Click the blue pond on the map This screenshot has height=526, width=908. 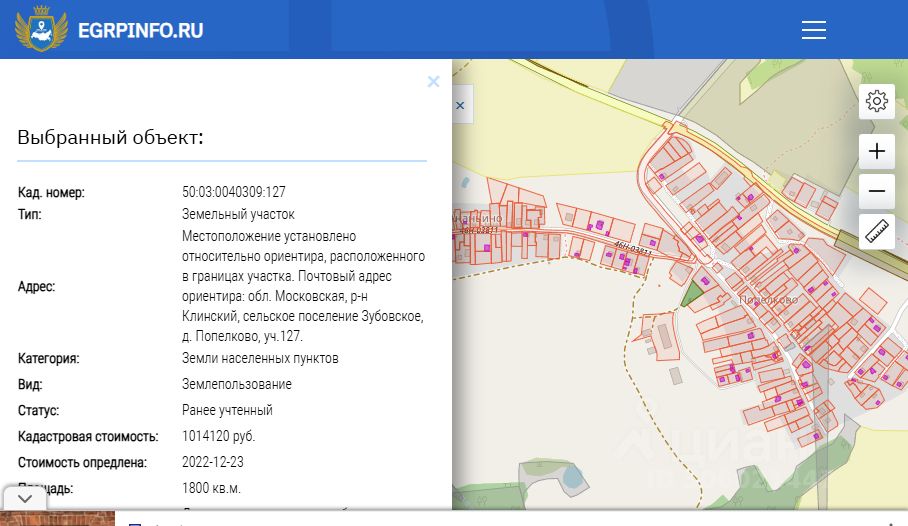point(571,478)
